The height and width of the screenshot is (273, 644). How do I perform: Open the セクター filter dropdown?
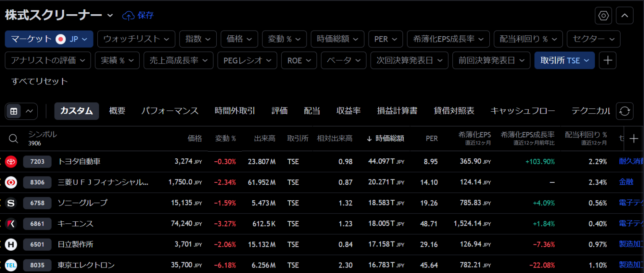tap(593, 39)
